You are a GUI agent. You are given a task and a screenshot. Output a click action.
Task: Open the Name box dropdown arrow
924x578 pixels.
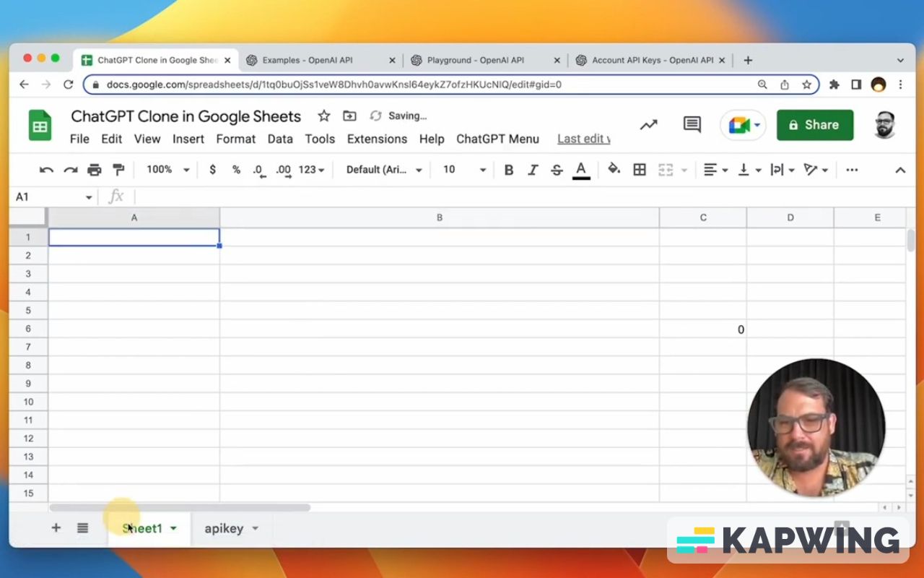coord(89,197)
